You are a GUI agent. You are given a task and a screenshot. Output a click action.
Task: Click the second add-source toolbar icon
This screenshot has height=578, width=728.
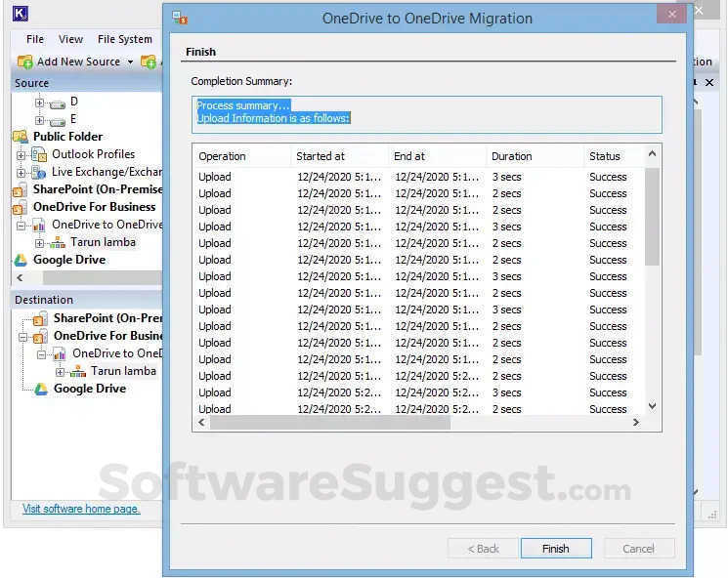click(149, 62)
